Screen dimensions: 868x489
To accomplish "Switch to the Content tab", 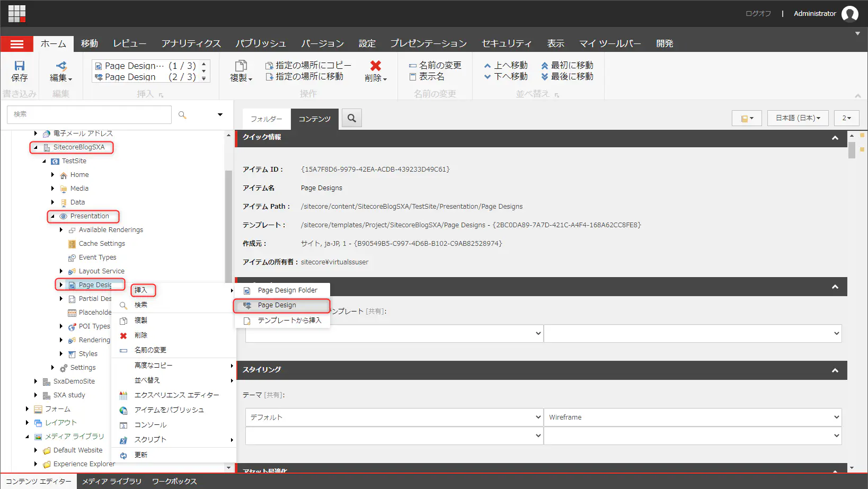I will (x=315, y=119).
